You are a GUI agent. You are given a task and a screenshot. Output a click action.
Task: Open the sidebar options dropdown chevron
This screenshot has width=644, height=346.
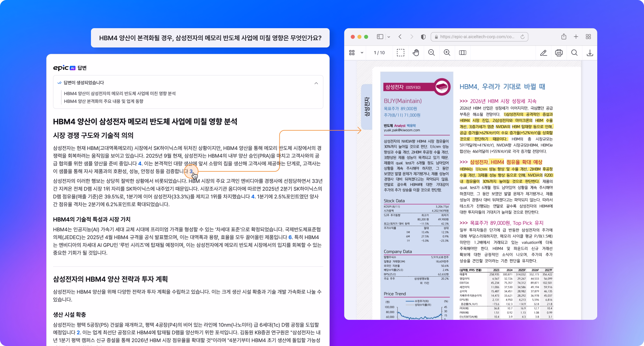click(389, 37)
